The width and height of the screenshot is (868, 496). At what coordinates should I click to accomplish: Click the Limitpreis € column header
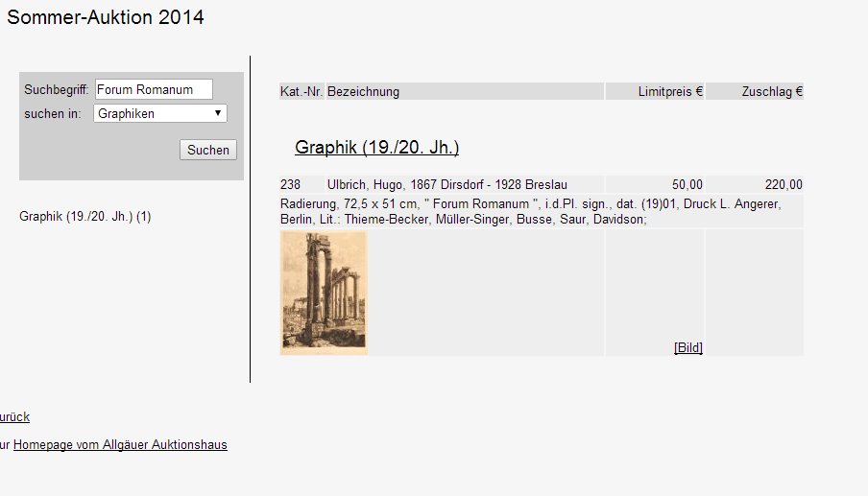point(655,91)
